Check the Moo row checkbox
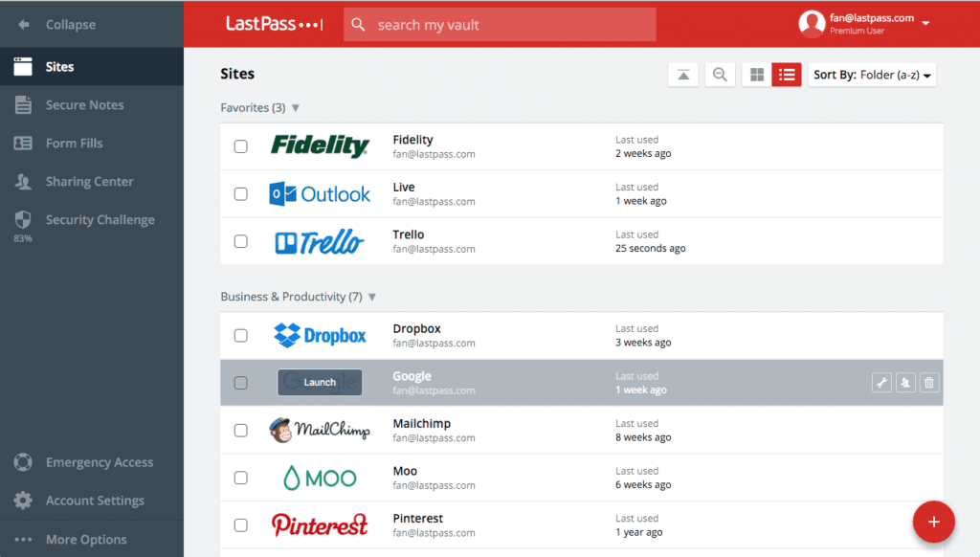 tap(240, 478)
